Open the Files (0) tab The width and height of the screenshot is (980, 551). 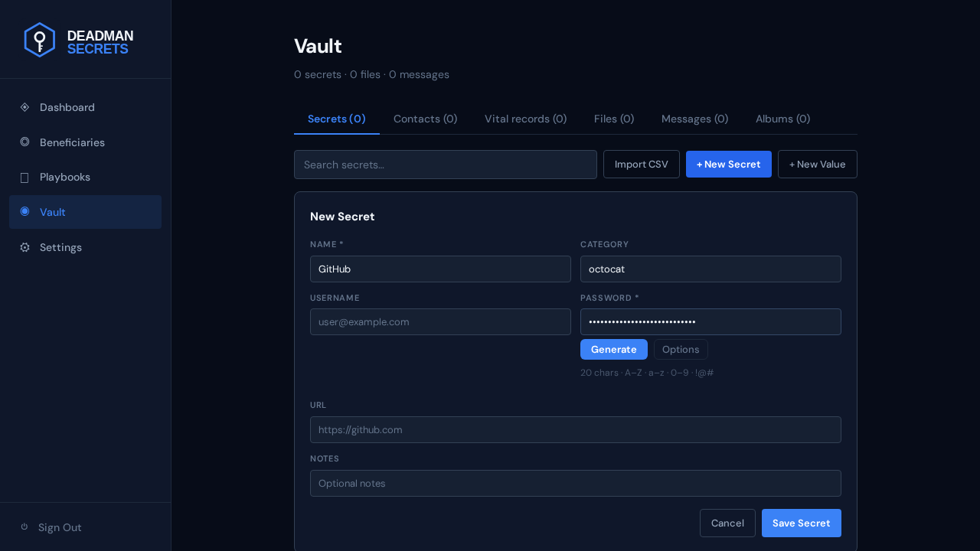[614, 119]
